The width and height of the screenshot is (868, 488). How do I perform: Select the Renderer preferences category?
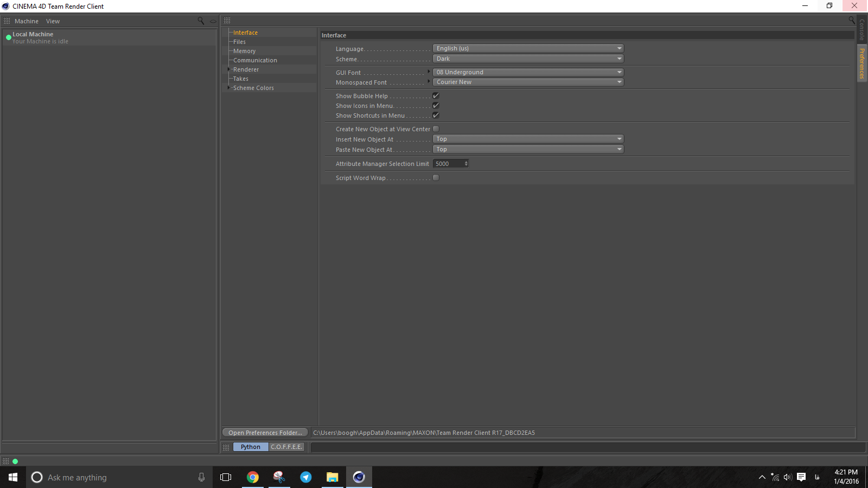point(246,69)
